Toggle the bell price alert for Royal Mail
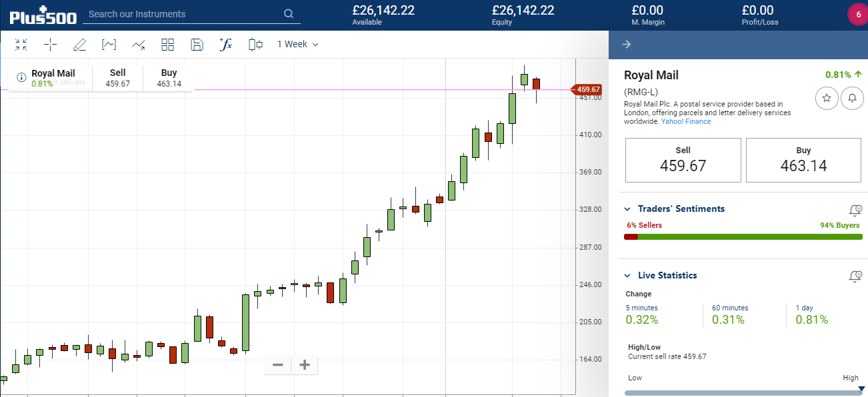868x397 pixels. pos(851,99)
